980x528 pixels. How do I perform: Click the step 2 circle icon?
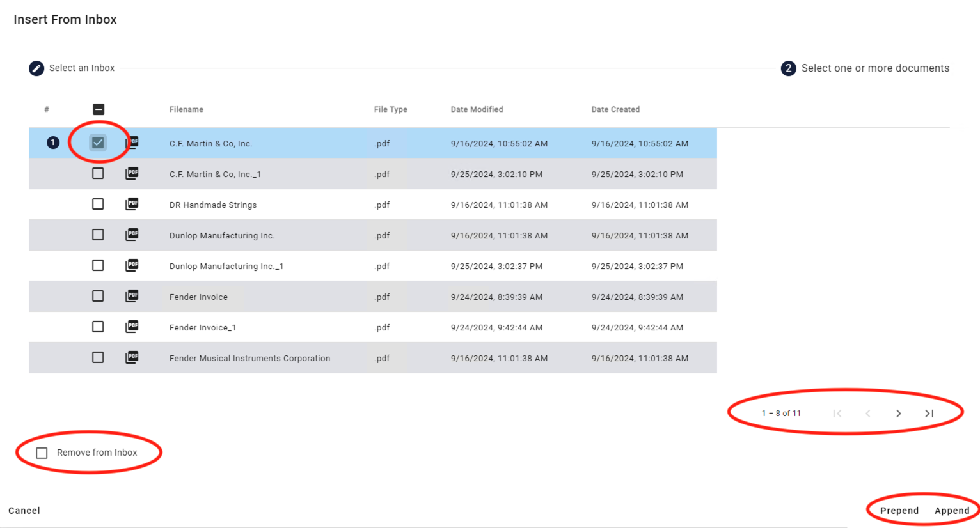click(788, 68)
